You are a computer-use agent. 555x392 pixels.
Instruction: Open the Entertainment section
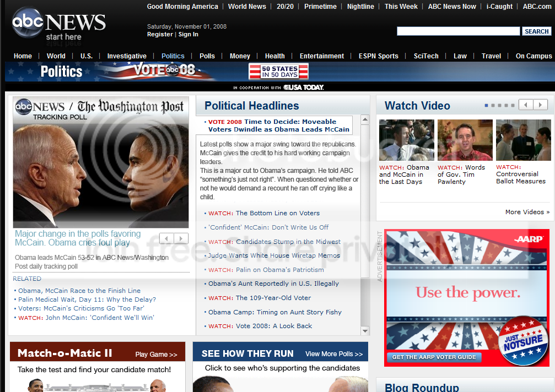[x=322, y=56]
